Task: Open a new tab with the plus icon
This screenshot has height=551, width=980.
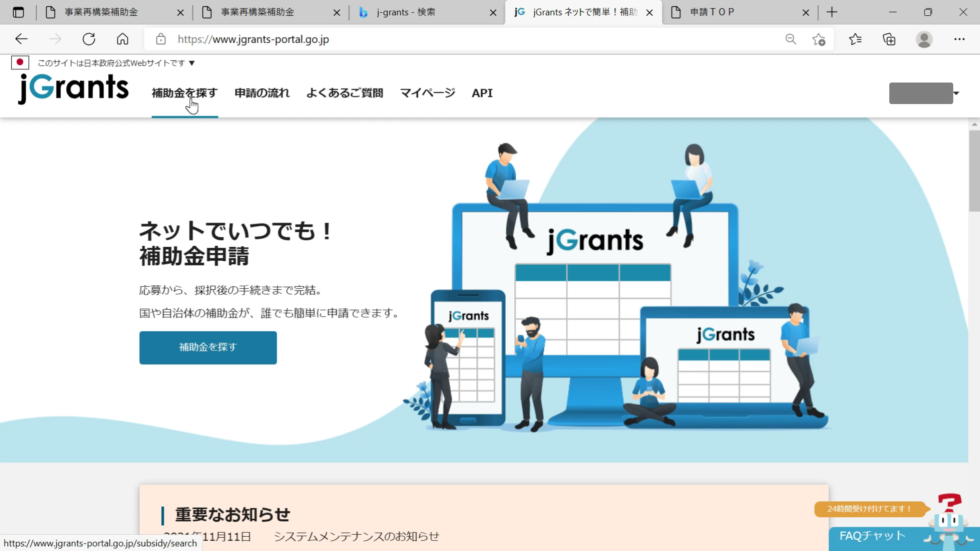Action: tap(832, 12)
